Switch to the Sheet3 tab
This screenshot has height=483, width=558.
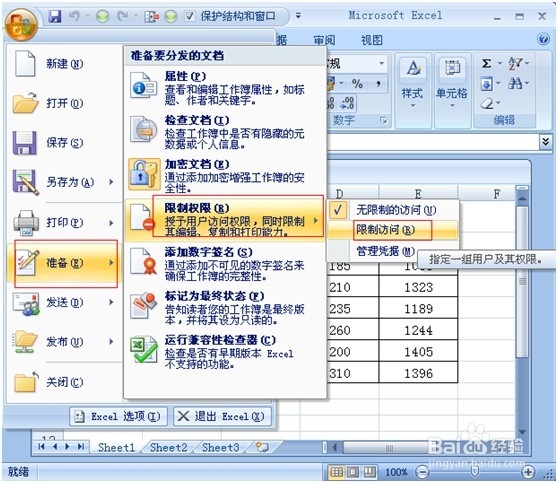coord(220,447)
